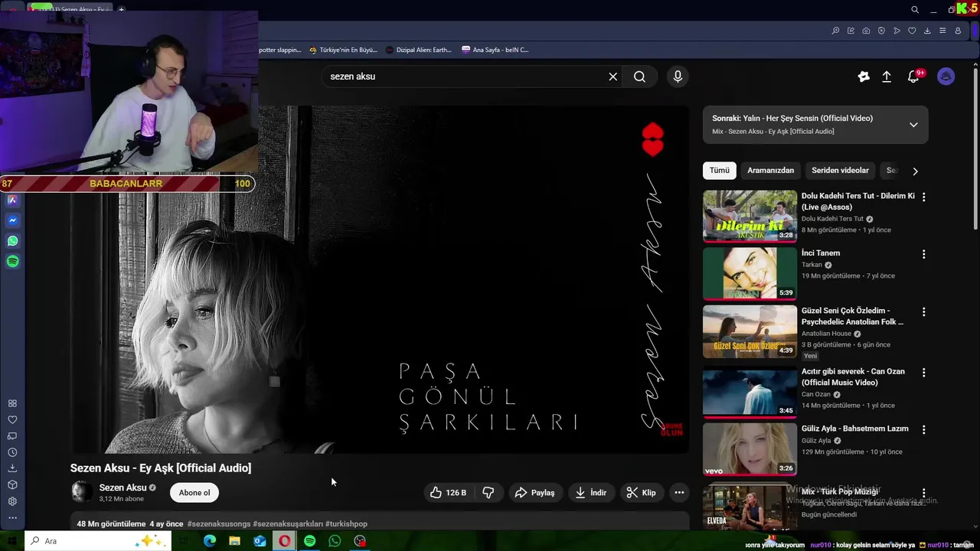Open Outlook from the taskbar
The width and height of the screenshot is (980, 551).
[260, 541]
